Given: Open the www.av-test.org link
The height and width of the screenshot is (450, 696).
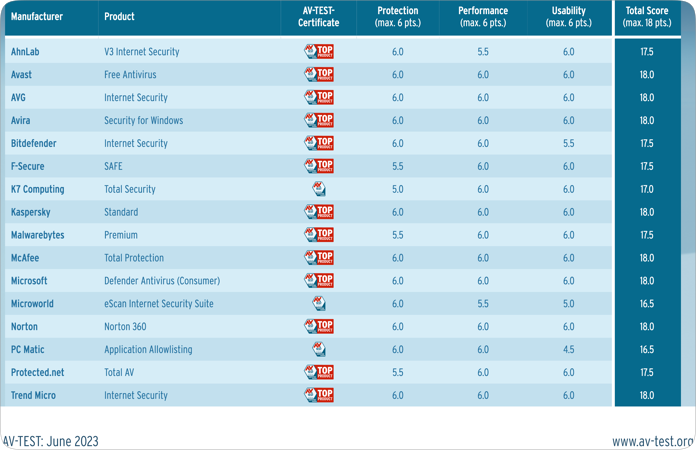Looking at the screenshot, I should coord(652,441).
